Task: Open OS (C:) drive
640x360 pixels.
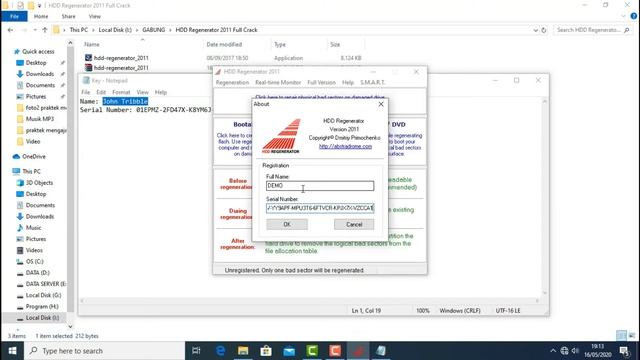Action: point(35,262)
